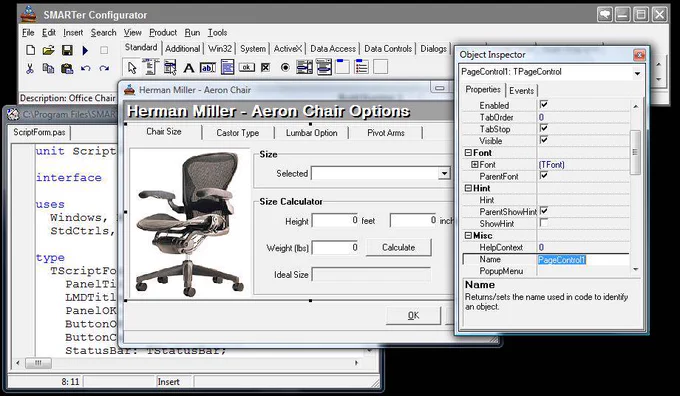Pick the ListBox component icon
The height and width of the screenshot is (396, 680).
point(304,67)
